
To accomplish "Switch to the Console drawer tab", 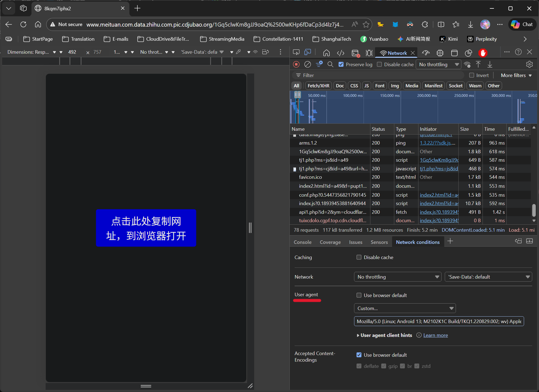I will point(302,242).
